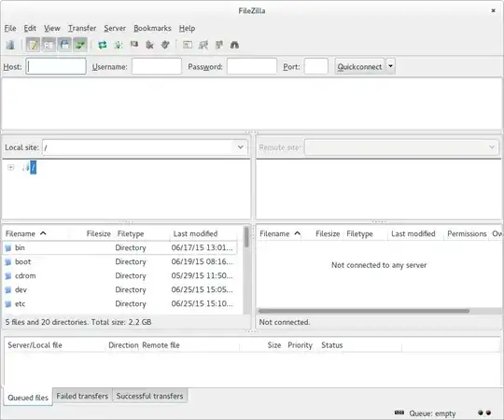
Task: Open the Server menu
Action: tap(115, 28)
